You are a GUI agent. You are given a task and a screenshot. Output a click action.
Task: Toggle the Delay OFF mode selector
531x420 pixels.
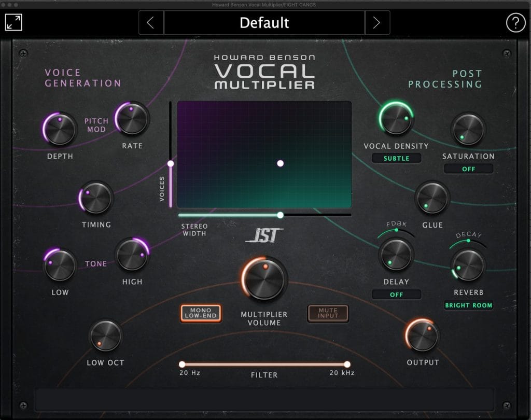click(x=396, y=295)
